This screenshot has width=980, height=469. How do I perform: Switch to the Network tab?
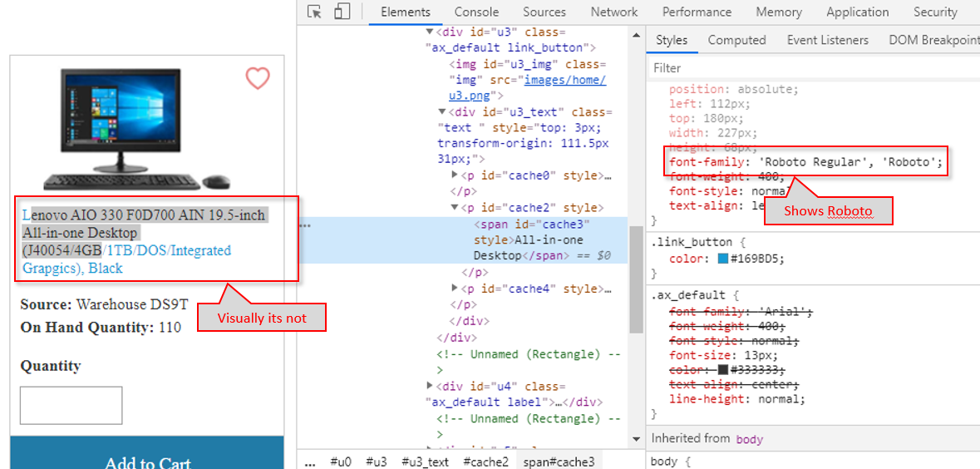(613, 12)
